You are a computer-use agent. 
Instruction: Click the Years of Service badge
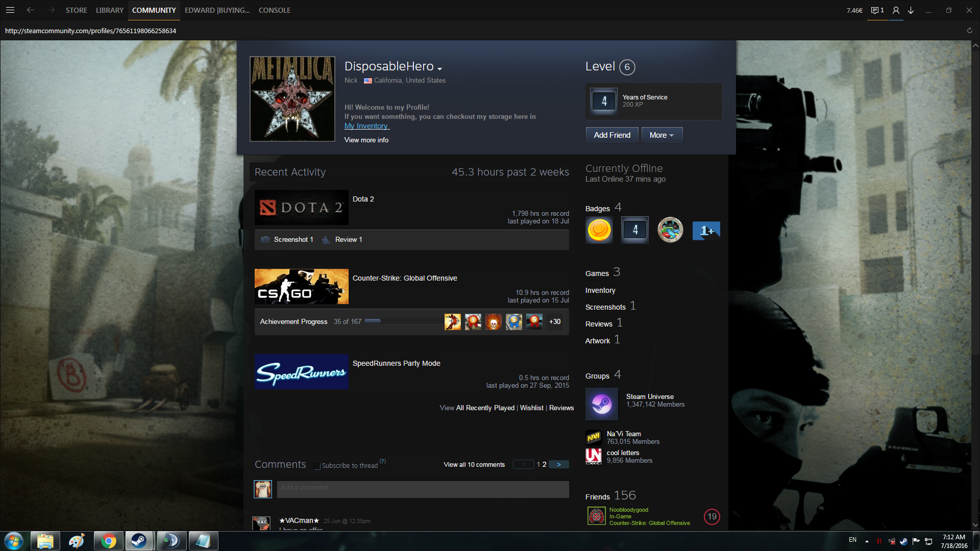[604, 101]
